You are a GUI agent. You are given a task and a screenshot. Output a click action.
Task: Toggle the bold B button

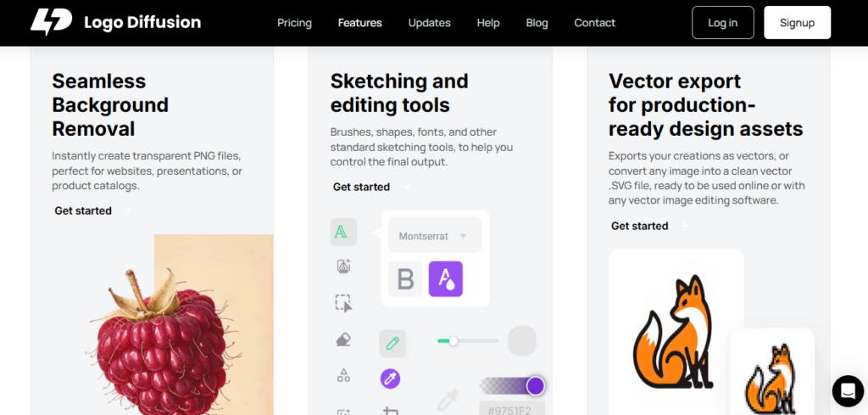(x=405, y=278)
